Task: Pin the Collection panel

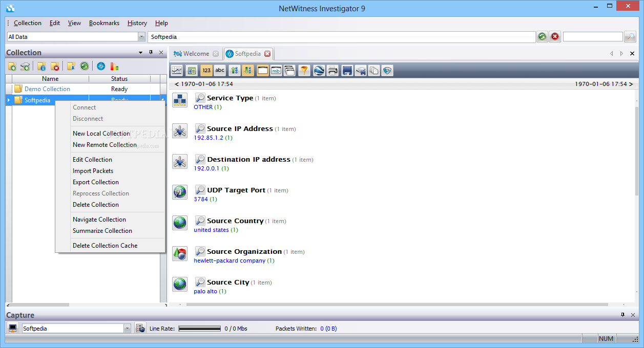Action: click(151, 52)
